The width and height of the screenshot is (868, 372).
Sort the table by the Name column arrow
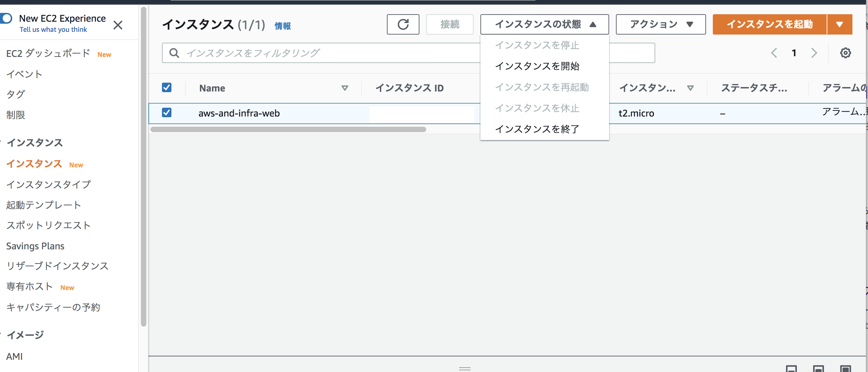pos(345,88)
